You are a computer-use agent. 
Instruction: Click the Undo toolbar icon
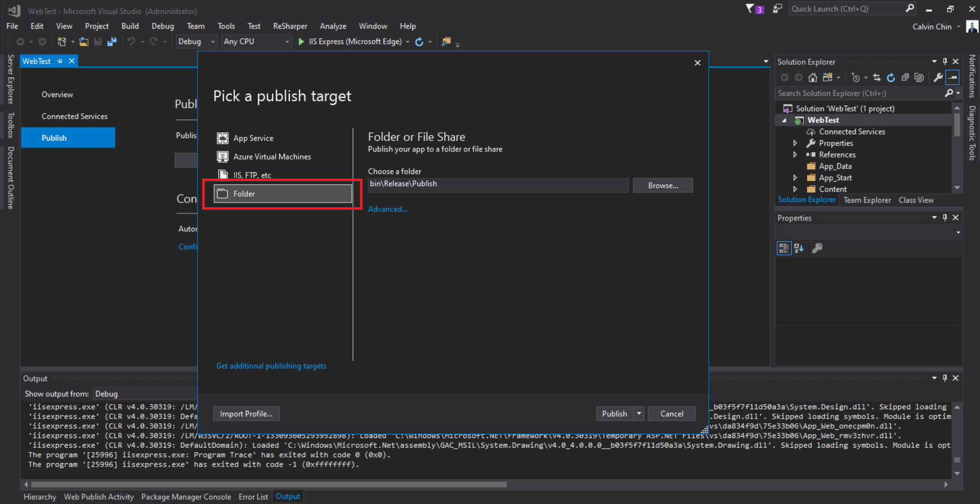click(x=131, y=41)
